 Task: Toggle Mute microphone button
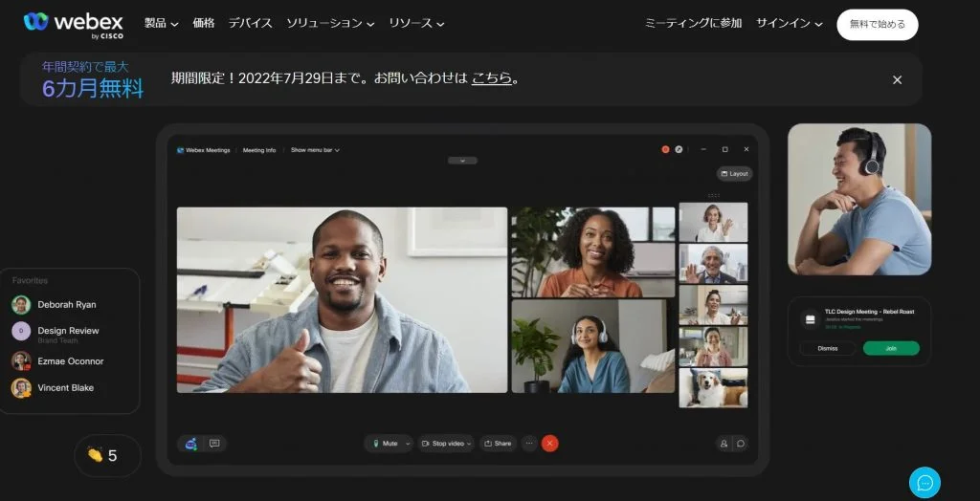[x=386, y=444]
